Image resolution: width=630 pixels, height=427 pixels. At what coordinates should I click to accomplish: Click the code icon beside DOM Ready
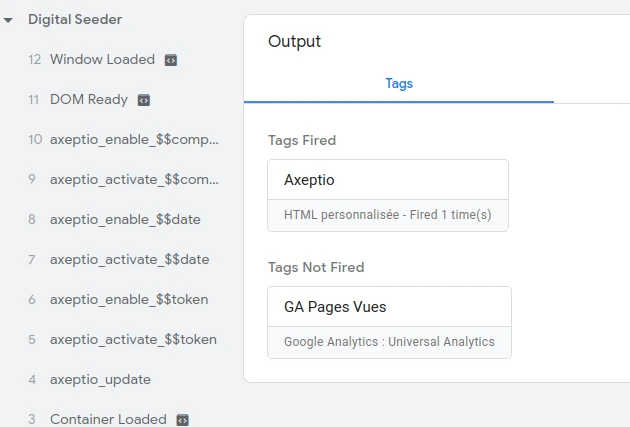[x=144, y=100]
